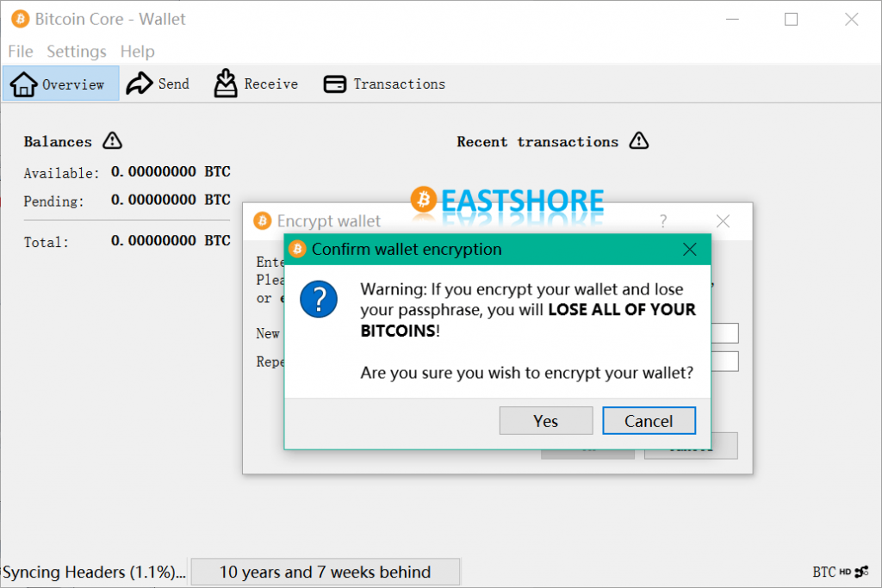Image resolution: width=882 pixels, height=588 pixels.
Task: Open the File menu
Action: (20, 52)
